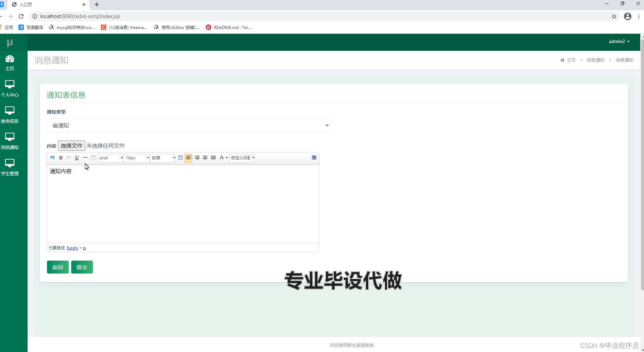
Task: Open the 使用UEditor 报错C... bookmark
Action: pyautogui.click(x=177, y=27)
